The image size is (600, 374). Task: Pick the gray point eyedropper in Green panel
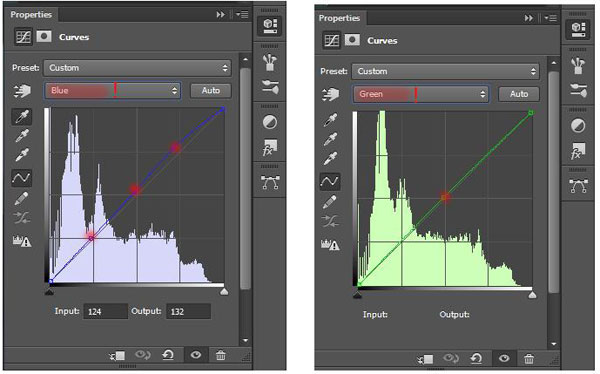coord(330,139)
